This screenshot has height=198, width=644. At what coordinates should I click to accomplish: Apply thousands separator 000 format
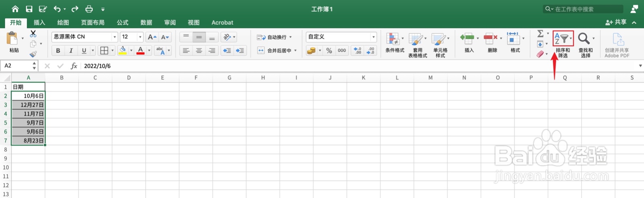(342, 50)
